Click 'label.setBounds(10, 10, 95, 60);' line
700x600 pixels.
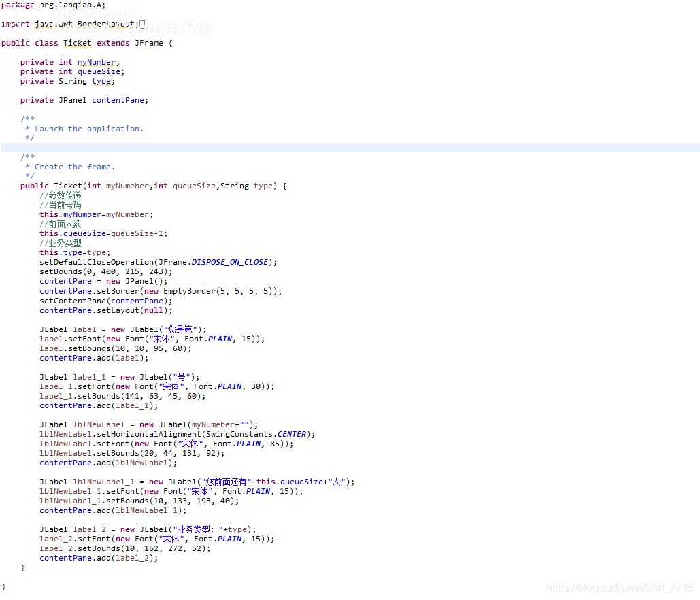coord(116,348)
